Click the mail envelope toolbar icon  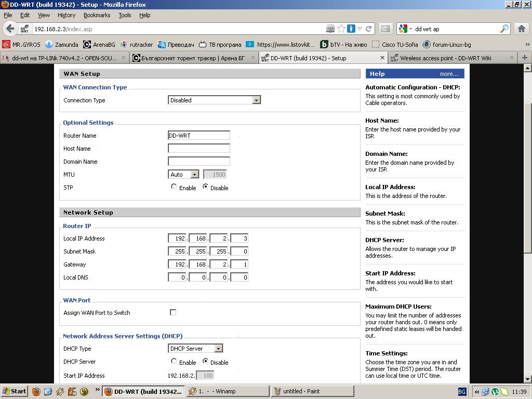click(385, 29)
